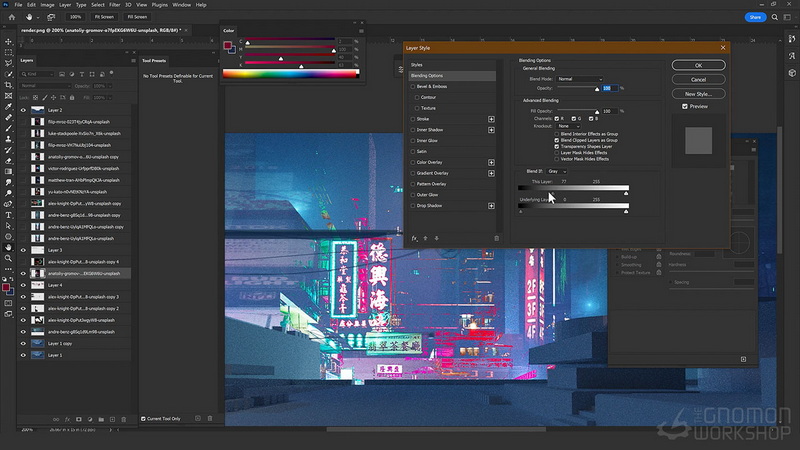Click the Opacity value field in Layer Style
The image size is (800, 450).
click(x=610, y=88)
